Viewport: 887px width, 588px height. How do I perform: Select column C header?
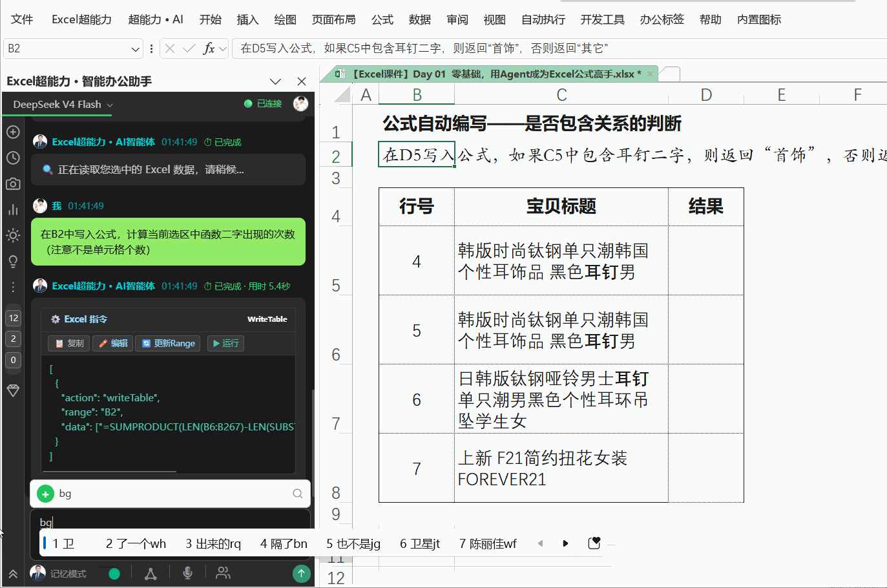point(561,95)
